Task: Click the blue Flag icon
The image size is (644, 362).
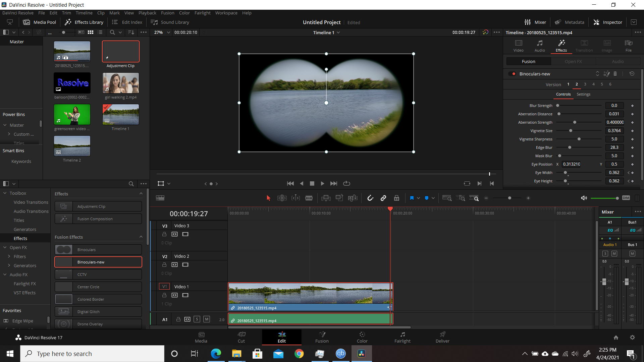Action: [412, 198]
